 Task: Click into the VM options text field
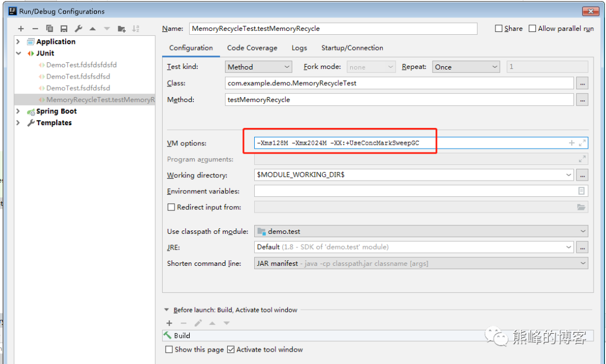click(x=410, y=143)
